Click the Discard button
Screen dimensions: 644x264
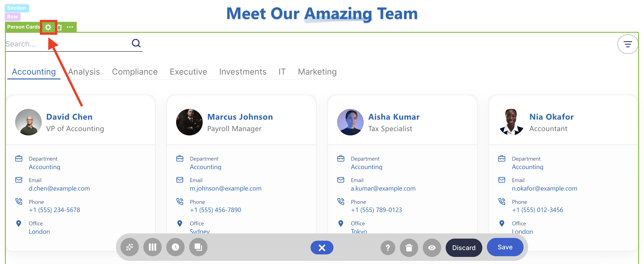[x=464, y=248]
